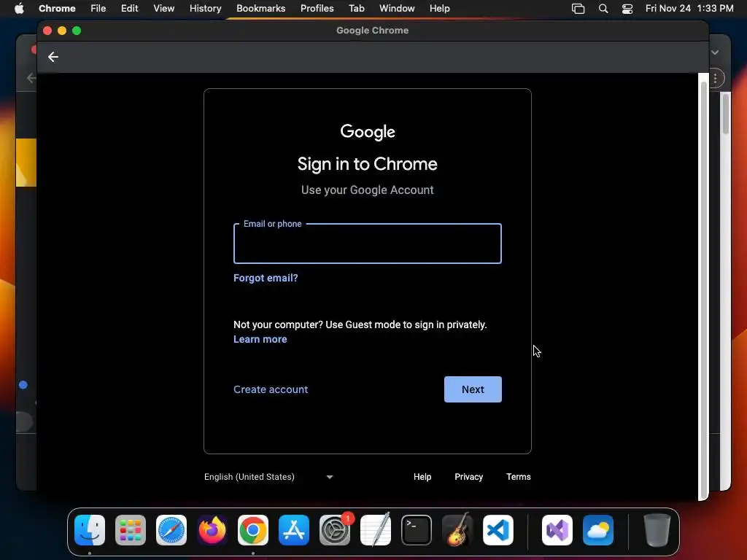This screenshot has height=560, width=747.
Task: Open the Edit menu
Action: coord(129,9)
